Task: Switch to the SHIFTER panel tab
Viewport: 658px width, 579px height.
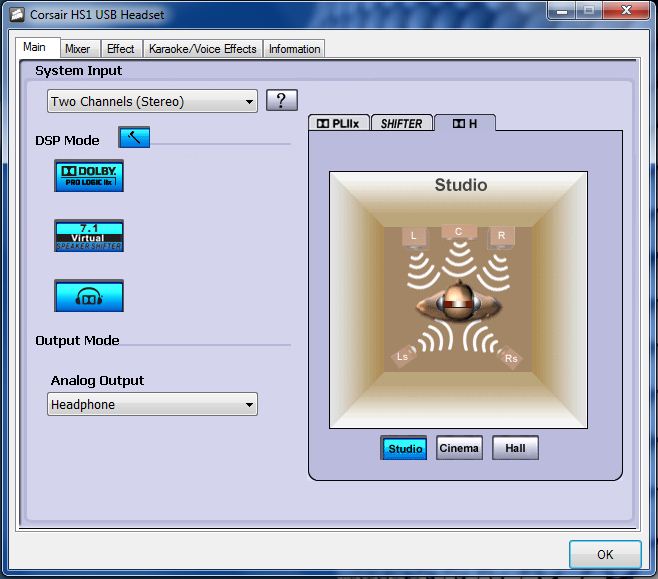Action: [x=402, y=123]
